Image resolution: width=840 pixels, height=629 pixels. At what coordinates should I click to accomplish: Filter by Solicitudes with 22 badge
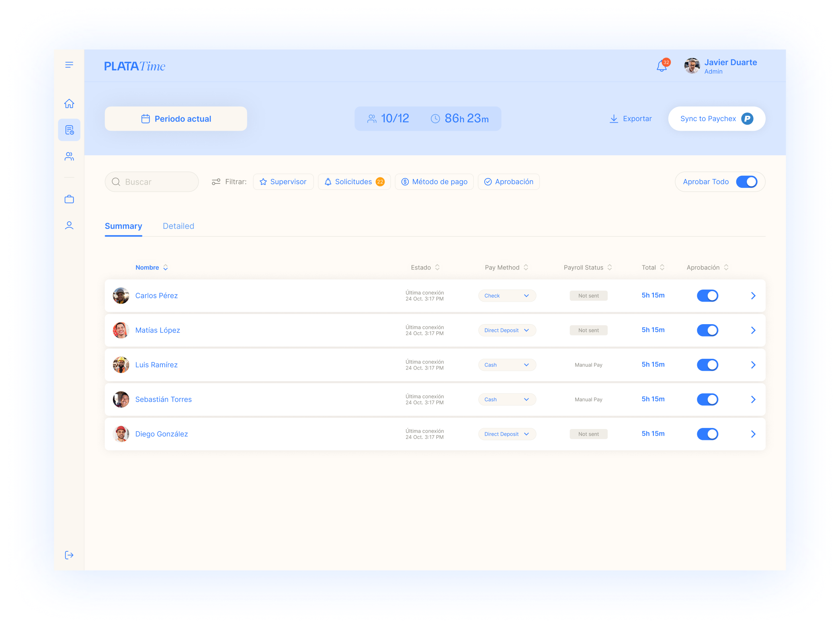pyautogui.click(x=354, y=182)
